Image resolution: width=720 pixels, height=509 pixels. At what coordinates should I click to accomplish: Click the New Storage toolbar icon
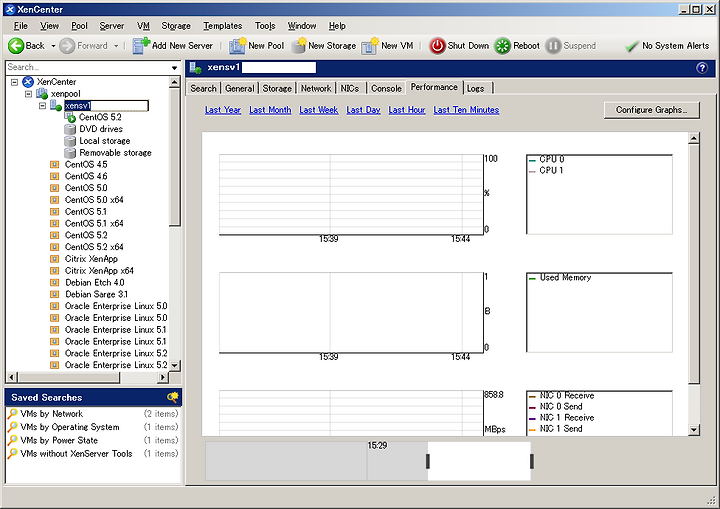[299, 45]
